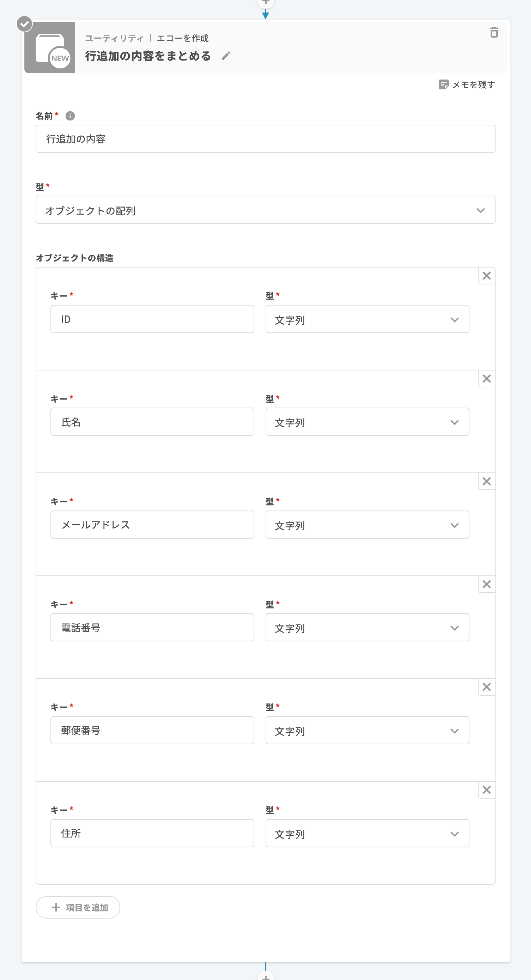
Task: Click the NEW echo step icon
Action: pyautogui.click(x=50, y=48)
